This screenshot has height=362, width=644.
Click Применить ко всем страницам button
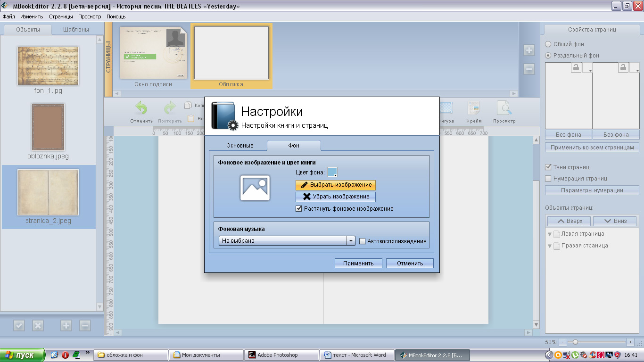[x=592, y=147]
